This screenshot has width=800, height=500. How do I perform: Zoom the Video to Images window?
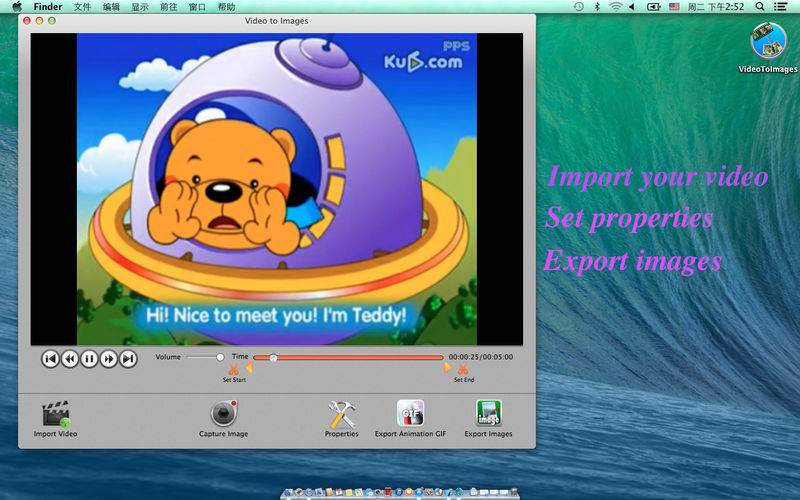52,20
